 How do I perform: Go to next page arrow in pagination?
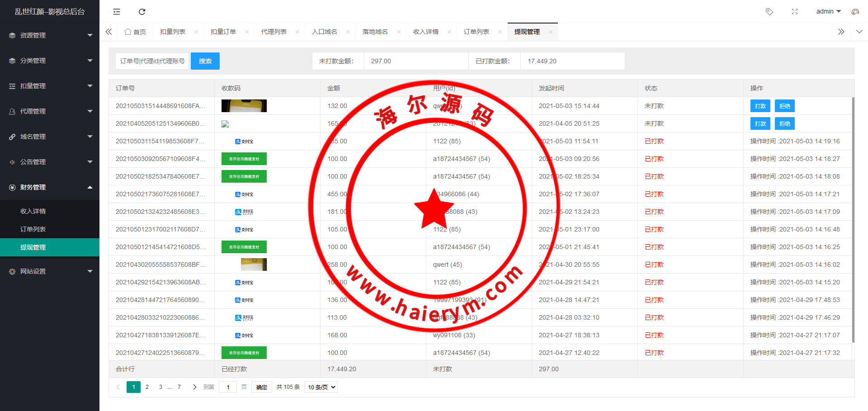coord(194,387)
